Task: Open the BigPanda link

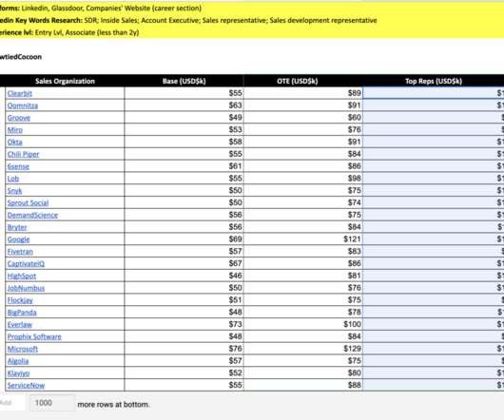Action: coord(22,313)
